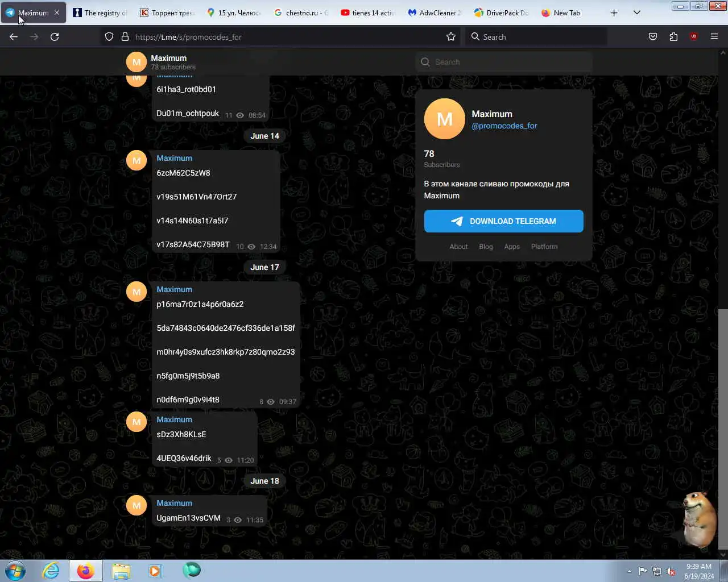Screen dimensions: 728x582
Task: Click the 09:37 message timestamp
Action: [287, 402]
